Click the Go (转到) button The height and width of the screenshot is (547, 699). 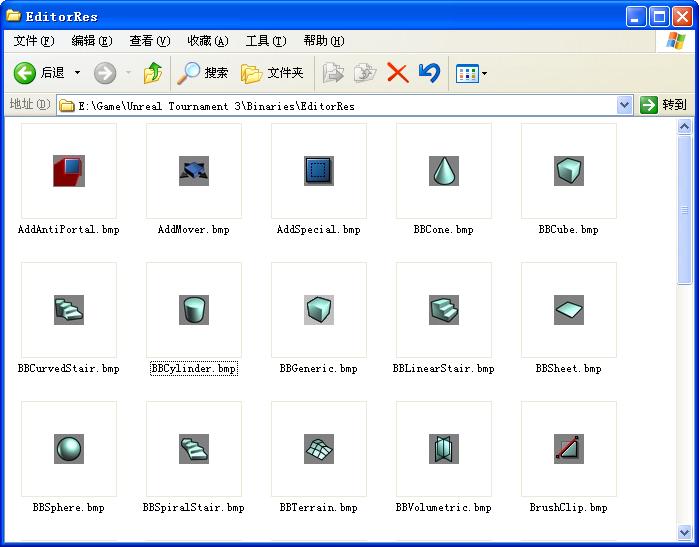coord(663,105)
